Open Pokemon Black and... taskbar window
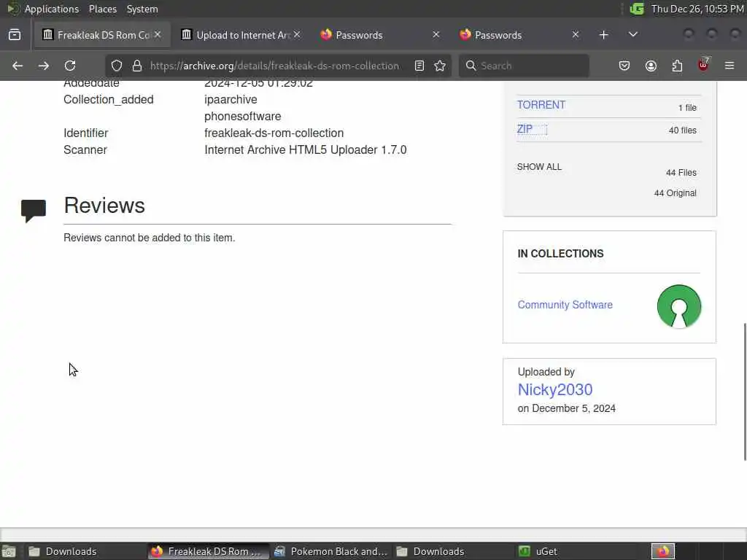 [331, 551]
